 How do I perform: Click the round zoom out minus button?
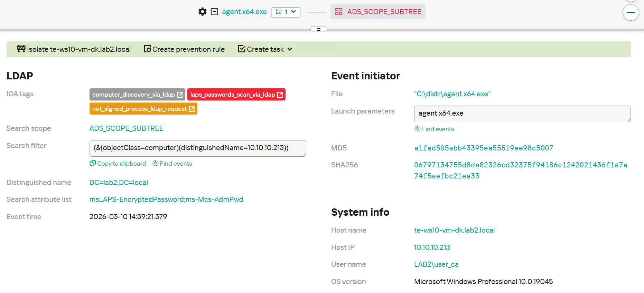(631, 13)
